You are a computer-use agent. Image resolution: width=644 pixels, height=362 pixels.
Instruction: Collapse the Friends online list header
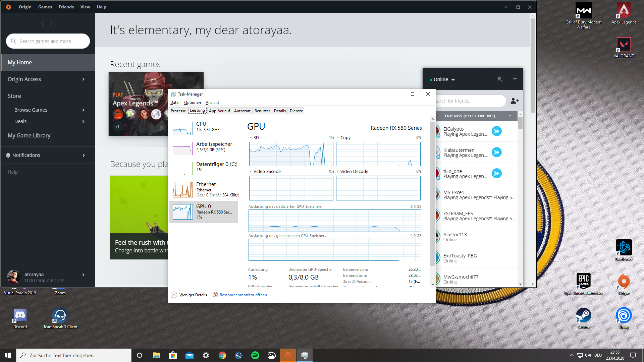tap(510, 116)
